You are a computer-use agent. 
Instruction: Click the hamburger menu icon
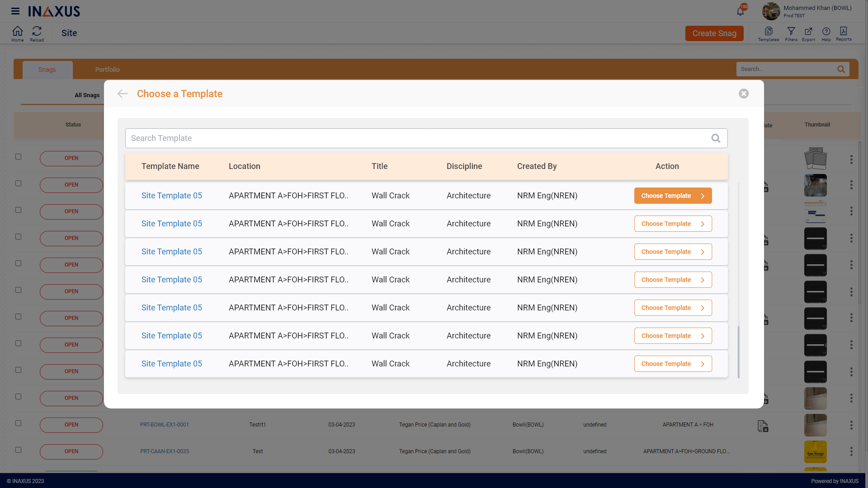pyautogui.click(x=15, y=11)
